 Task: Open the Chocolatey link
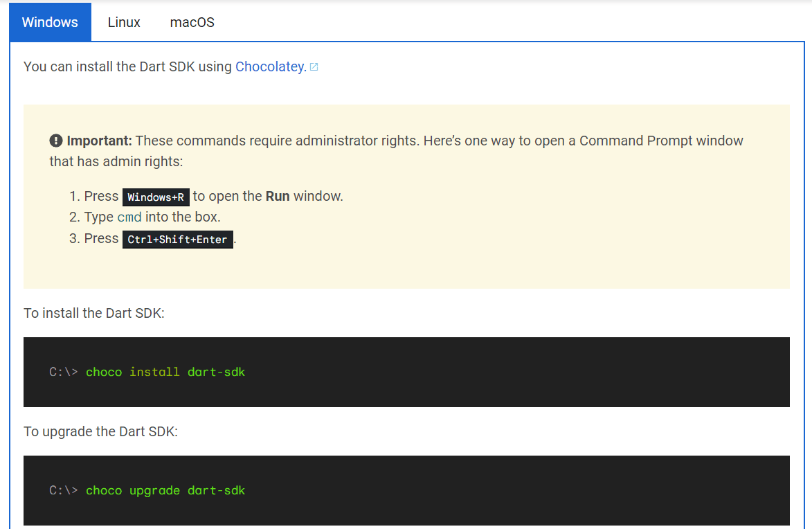(271, 67)
